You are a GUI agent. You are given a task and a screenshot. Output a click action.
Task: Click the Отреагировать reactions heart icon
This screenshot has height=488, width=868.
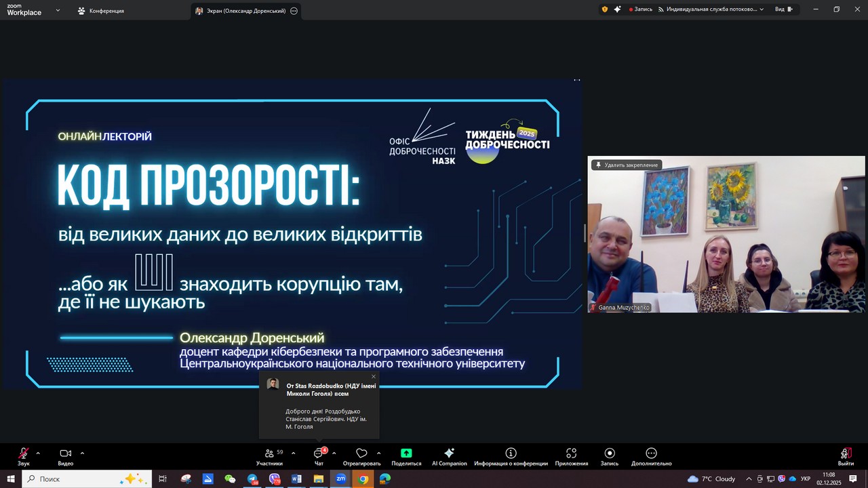coord(361,455)
